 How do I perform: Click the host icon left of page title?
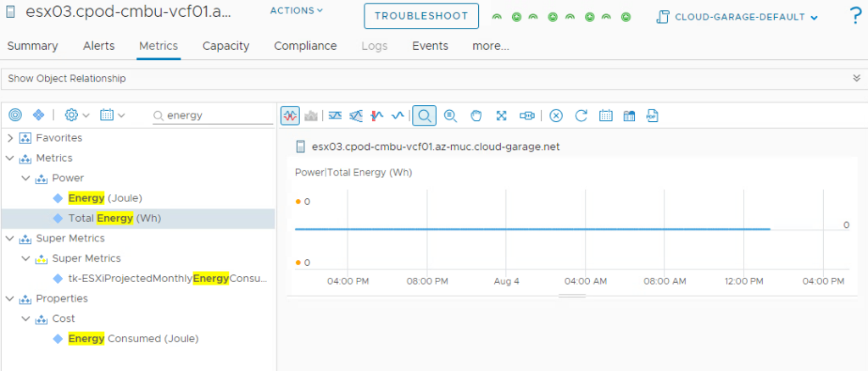coord(8,13)
